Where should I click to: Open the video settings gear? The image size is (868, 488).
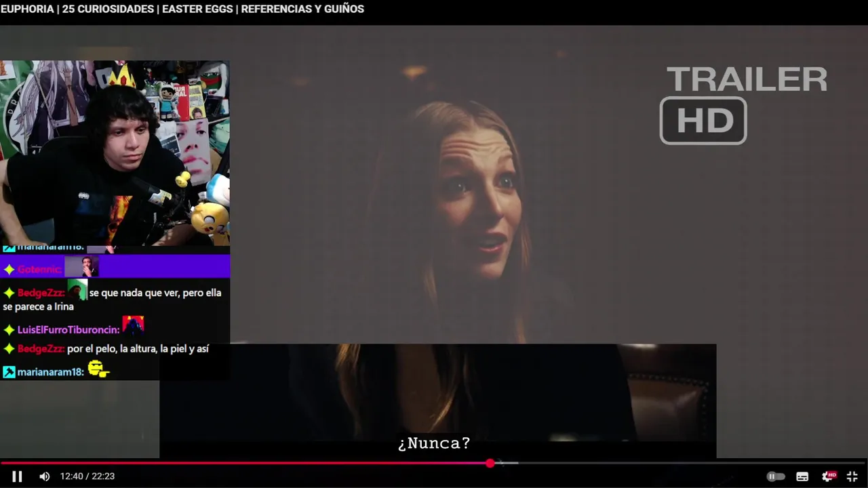tap(829, 476)
